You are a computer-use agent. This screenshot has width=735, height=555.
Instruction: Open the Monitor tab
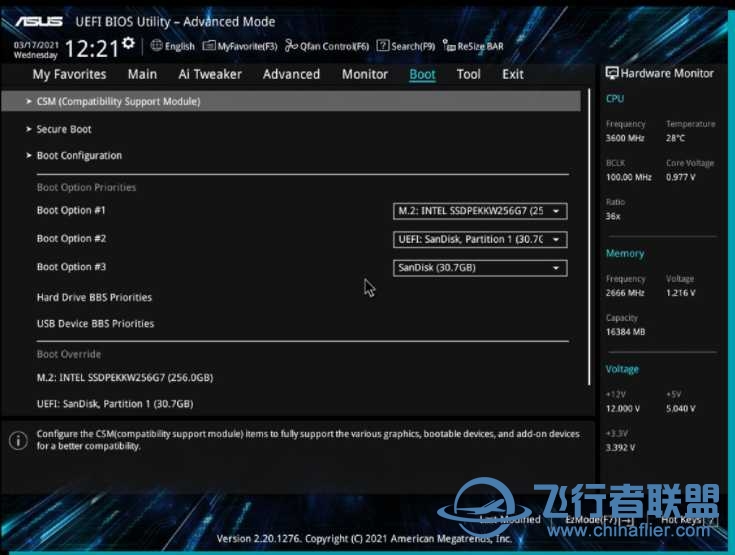click(365, 74)
